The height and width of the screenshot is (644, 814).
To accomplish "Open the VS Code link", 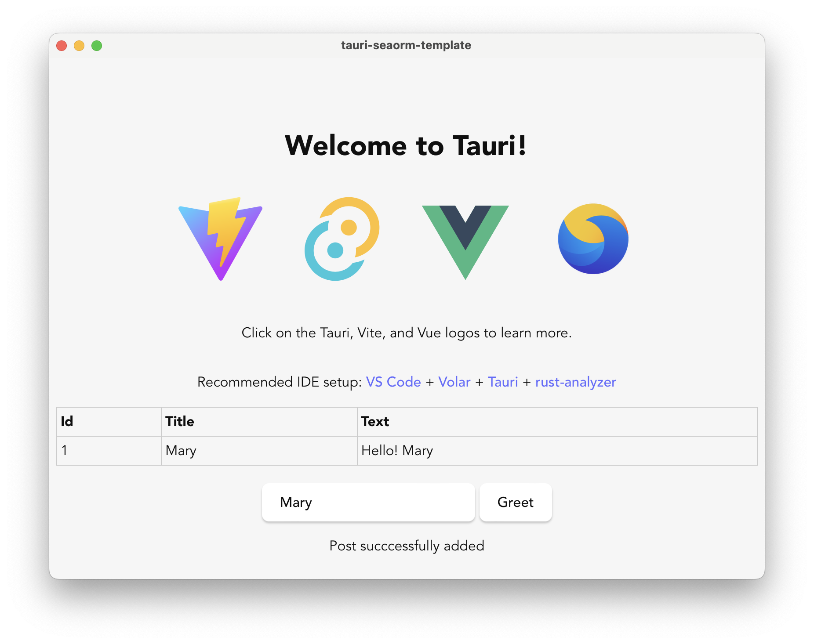I will (393, 382).
